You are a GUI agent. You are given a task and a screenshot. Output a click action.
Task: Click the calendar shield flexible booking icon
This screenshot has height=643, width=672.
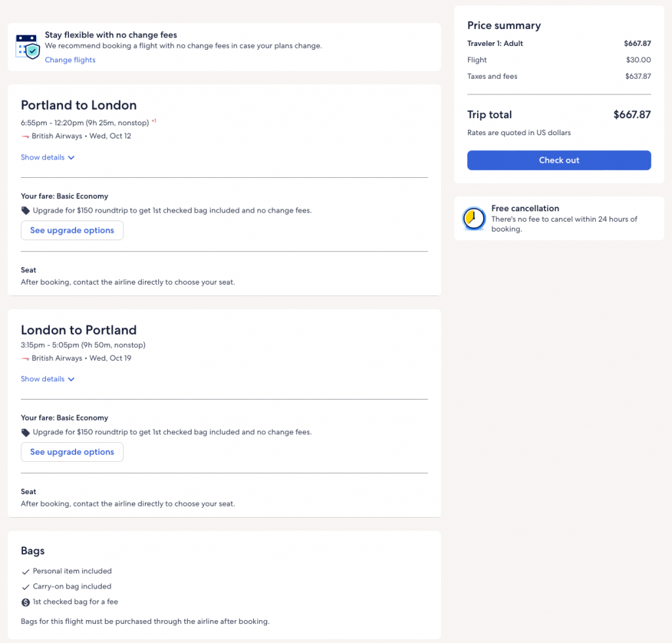(28, 46)
